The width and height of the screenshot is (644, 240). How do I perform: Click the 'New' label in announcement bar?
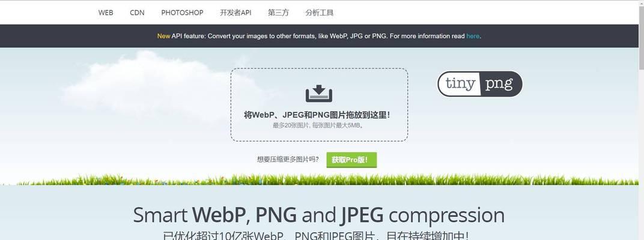[163, 36]
